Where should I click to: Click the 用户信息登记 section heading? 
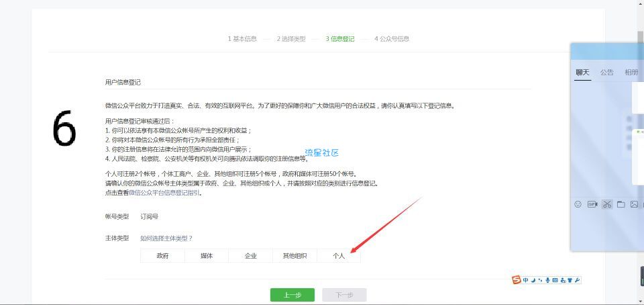click(x=123, y=82)
